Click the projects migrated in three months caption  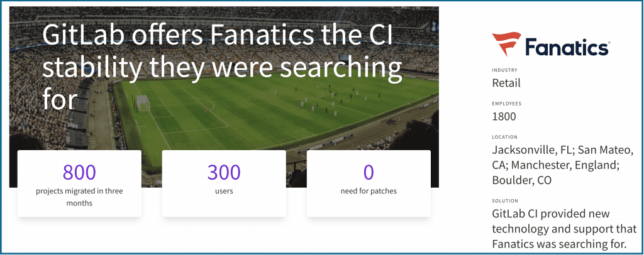(x=79, y=197)
